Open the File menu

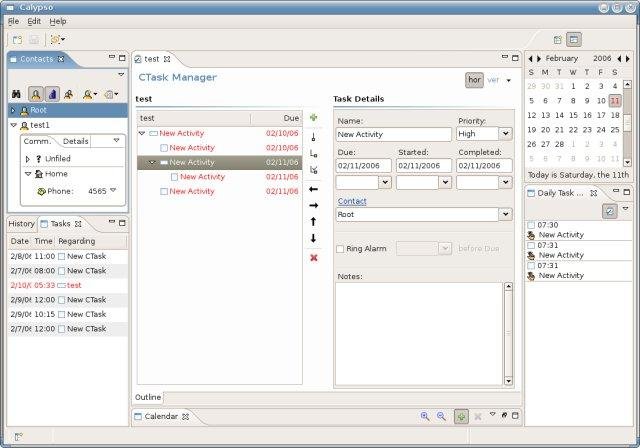pyautogui.click(x=13, y=21)
